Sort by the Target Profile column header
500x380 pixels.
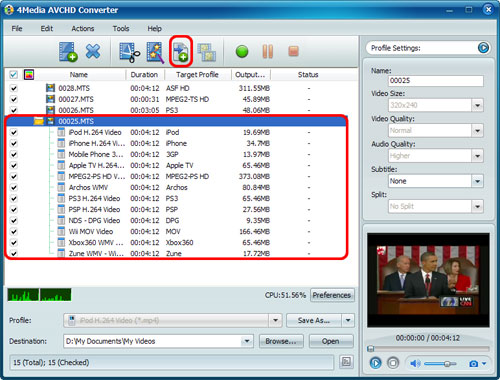click(197, 75)
